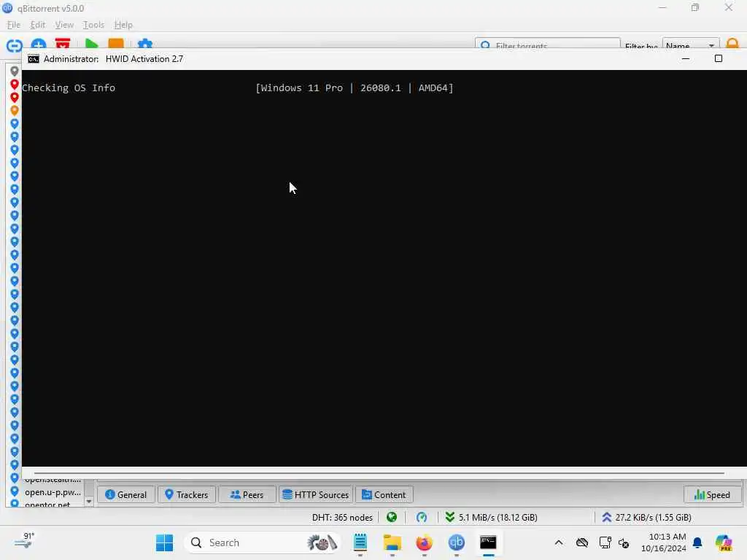
Task: Open qBittorrent options gear icon
Action: coord(145,44)
